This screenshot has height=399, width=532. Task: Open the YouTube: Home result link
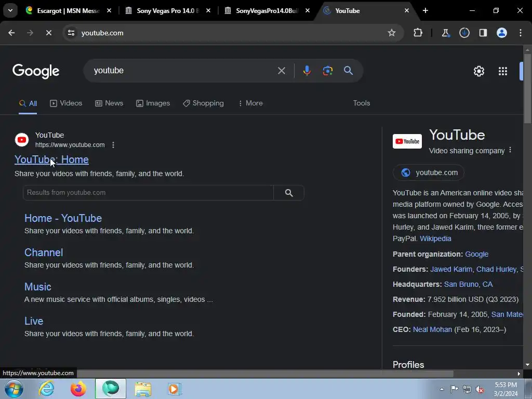[51, 159]
